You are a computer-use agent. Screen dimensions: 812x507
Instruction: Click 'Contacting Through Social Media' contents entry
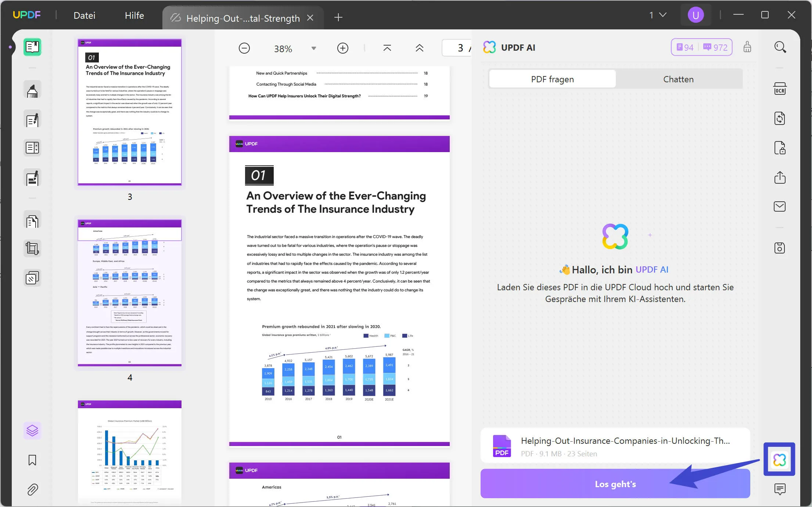[286, 84]
